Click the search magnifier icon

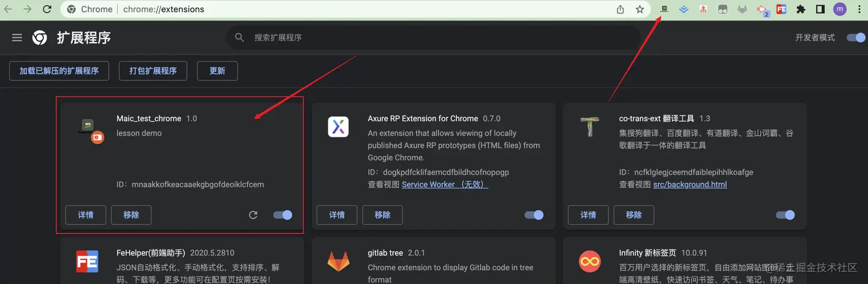[x=239, y=38]
